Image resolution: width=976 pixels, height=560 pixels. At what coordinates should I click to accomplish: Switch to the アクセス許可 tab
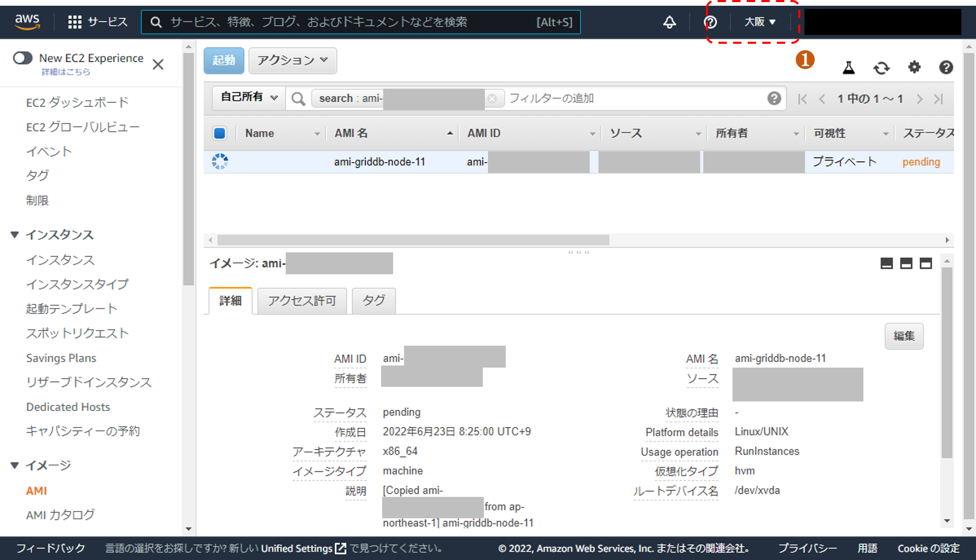click(x=302, y=301)
